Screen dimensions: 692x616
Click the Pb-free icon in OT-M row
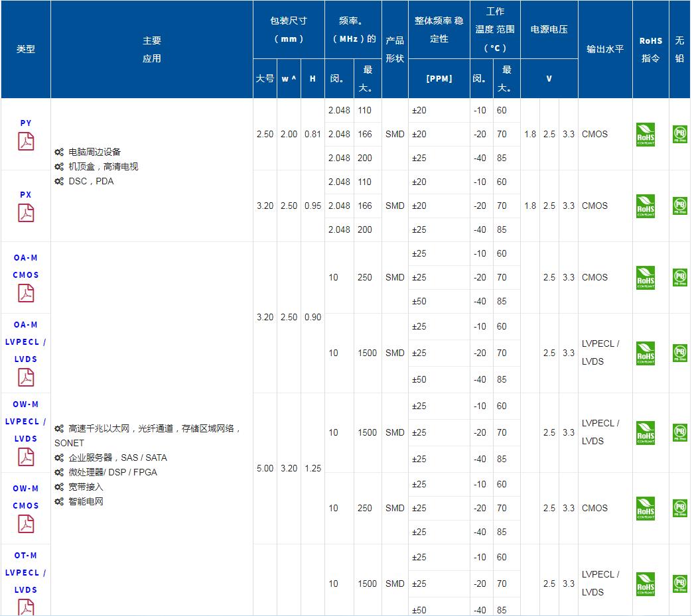(x=679, y=584)
